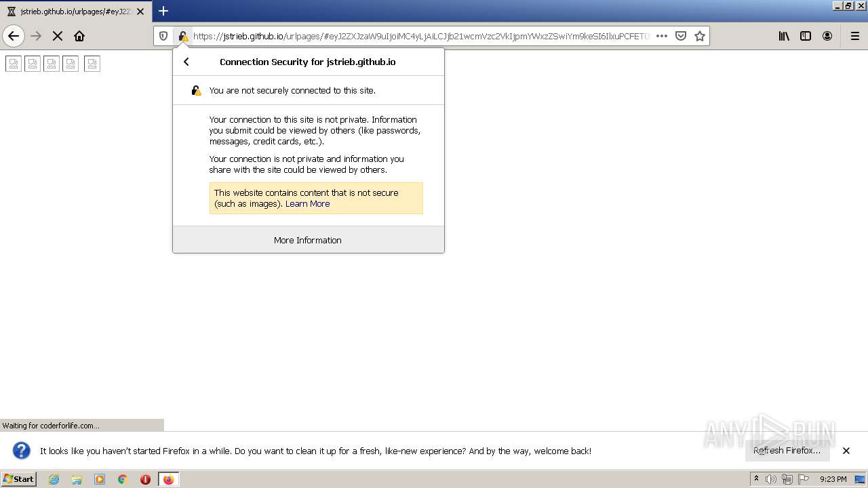The width and height of the screenshot is (868, 488).
Task: Click the Forward navigation arrow
Action: pyautogui.click(x=36, y=36)
